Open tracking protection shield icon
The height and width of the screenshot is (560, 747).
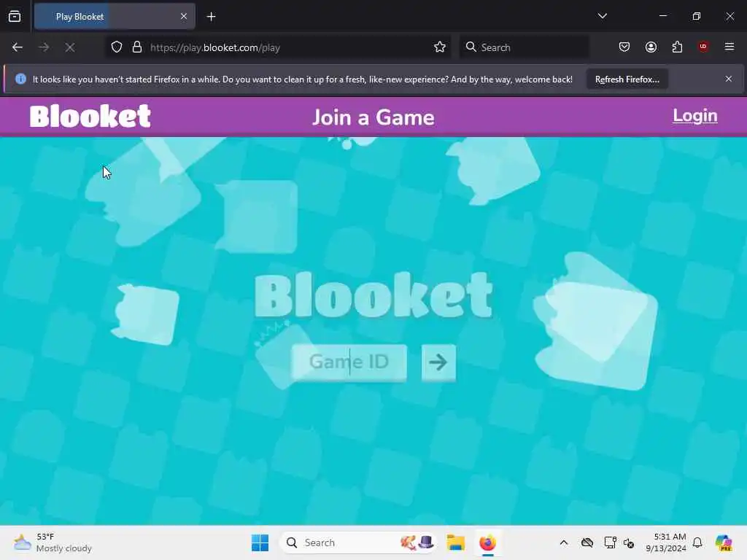coord(117,47)
